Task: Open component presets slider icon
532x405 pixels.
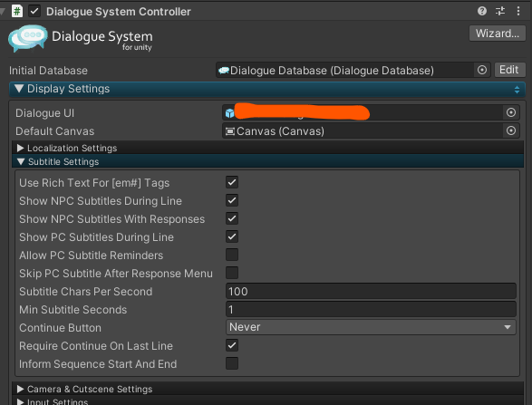Action: [500, 11]
